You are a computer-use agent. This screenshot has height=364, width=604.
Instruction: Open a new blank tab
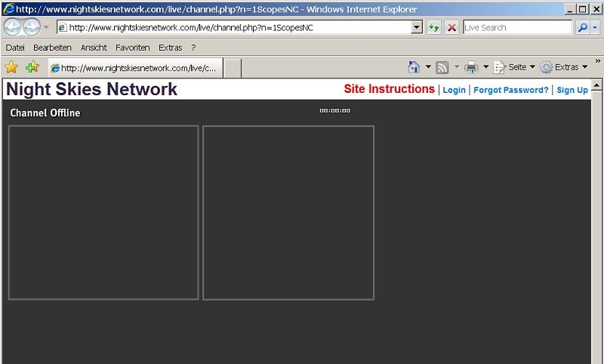coord(233,68)
